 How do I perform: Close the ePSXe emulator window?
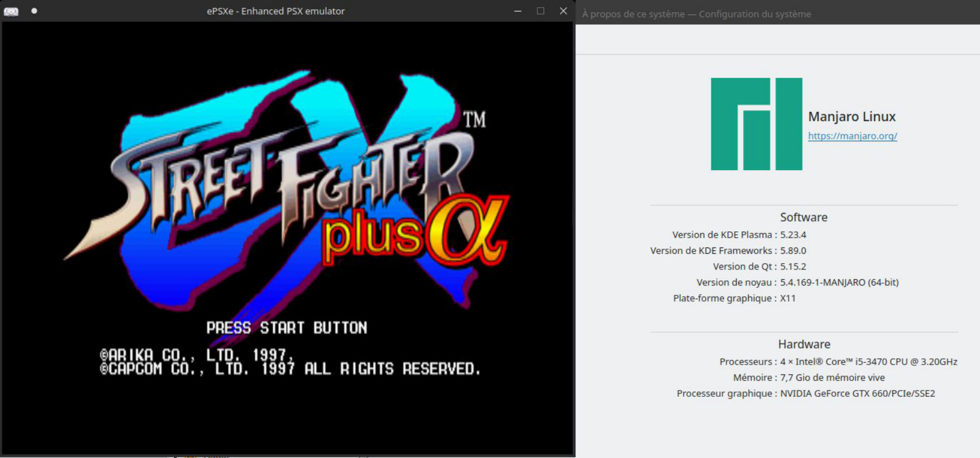(x=563, y=11)
